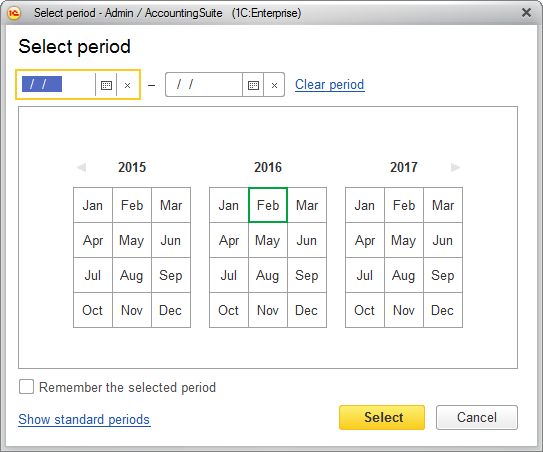The height and width of the screenshot is (452, 543).
Task: Pick Aug in the 2016 calendar
Action: click(x=268, y=275)
